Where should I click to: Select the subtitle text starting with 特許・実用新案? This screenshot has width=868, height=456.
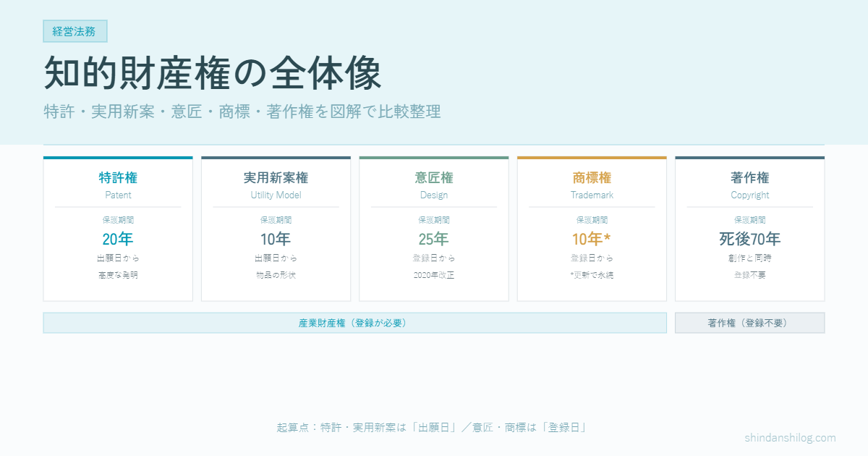242,112
